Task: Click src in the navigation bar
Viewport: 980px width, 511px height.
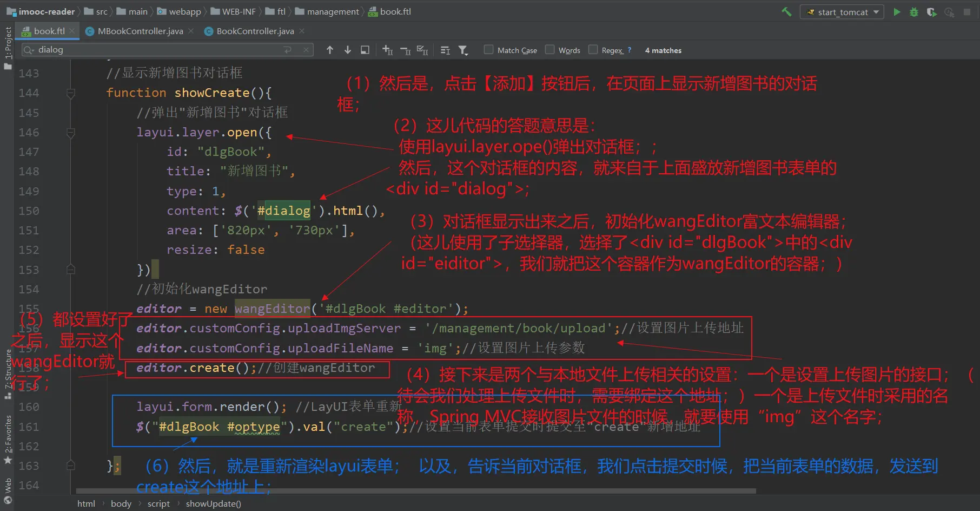Action: (x=102, y=11)
